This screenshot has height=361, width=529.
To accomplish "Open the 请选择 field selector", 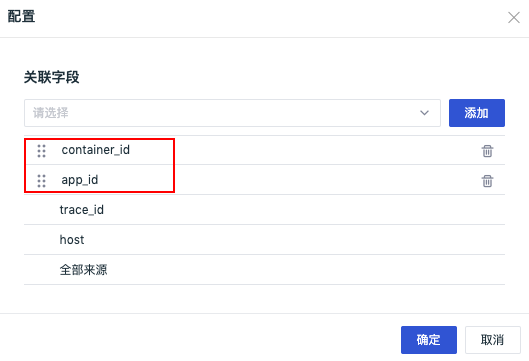I will (232, 113).
